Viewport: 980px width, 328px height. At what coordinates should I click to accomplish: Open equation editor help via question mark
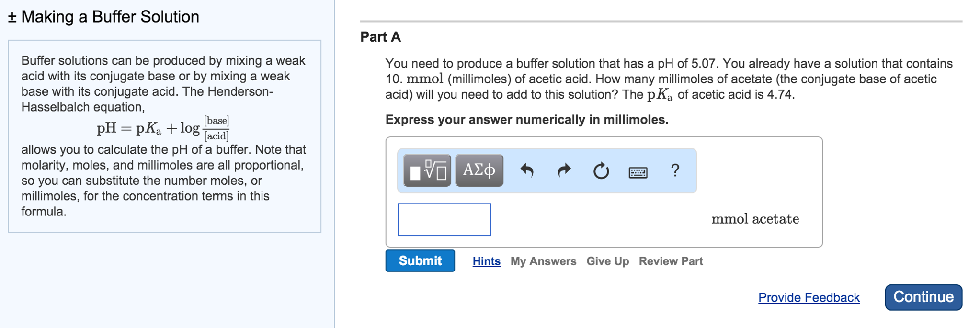tap(675, 170)
